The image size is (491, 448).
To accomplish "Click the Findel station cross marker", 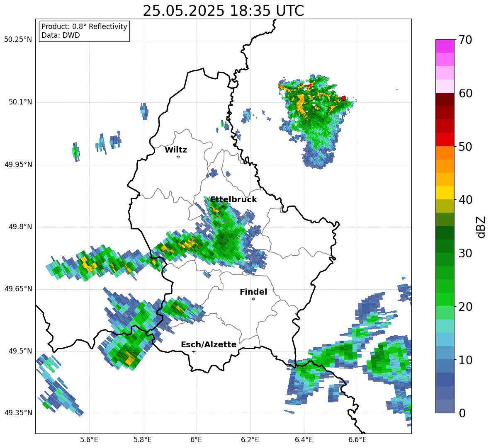I will (x=253, y=299).
